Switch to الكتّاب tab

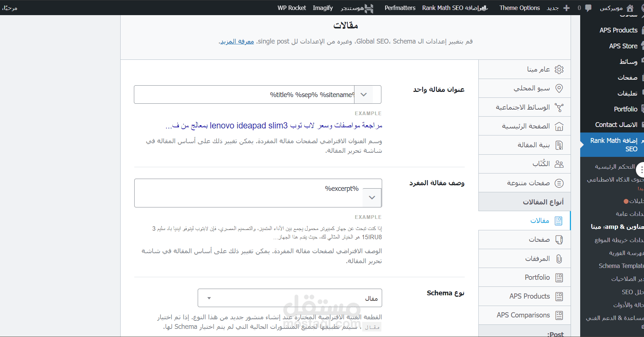click(524, 164)
